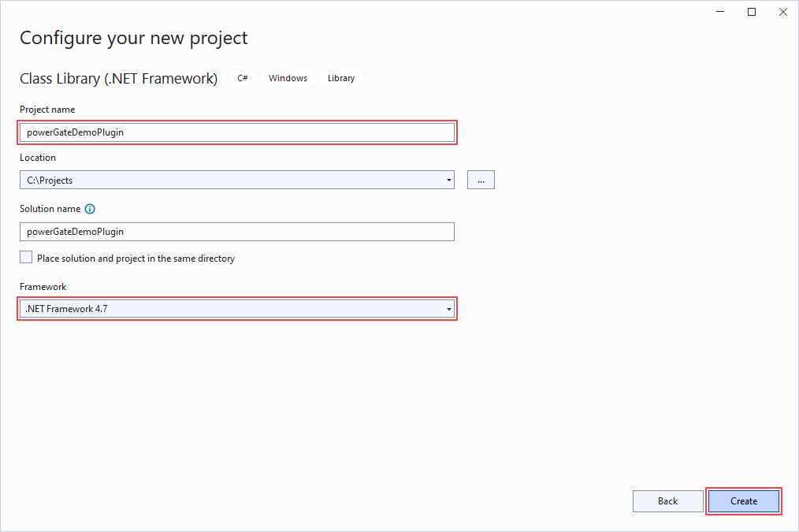
Task: Click the Configure your new project heading
Action: tap(133, 38)
